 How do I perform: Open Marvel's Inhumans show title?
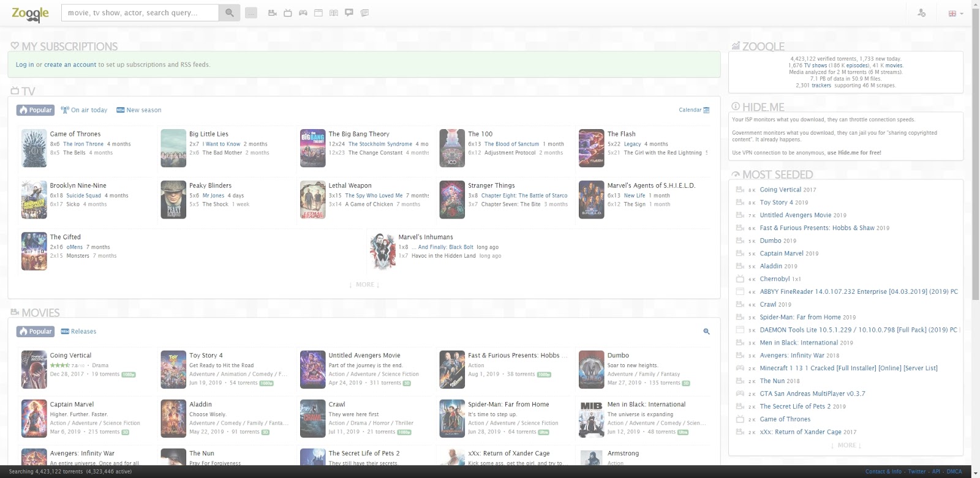[426, 237]
